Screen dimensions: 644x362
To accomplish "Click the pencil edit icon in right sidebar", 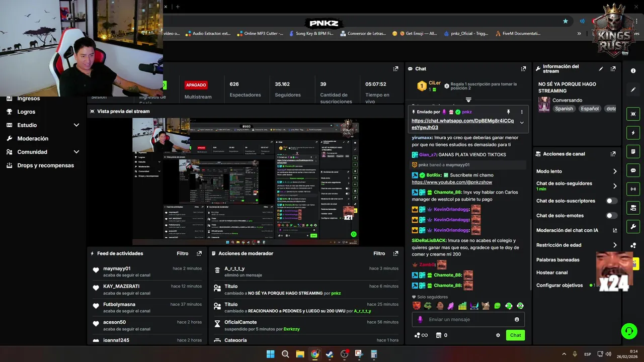I will point(633,89).
